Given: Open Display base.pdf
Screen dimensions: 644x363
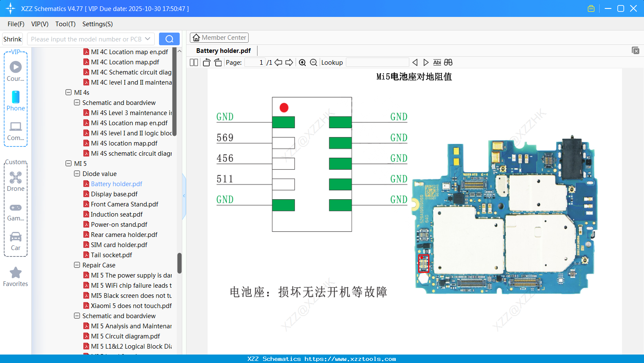Looking at the screenshot, I should tap(114, 194).
